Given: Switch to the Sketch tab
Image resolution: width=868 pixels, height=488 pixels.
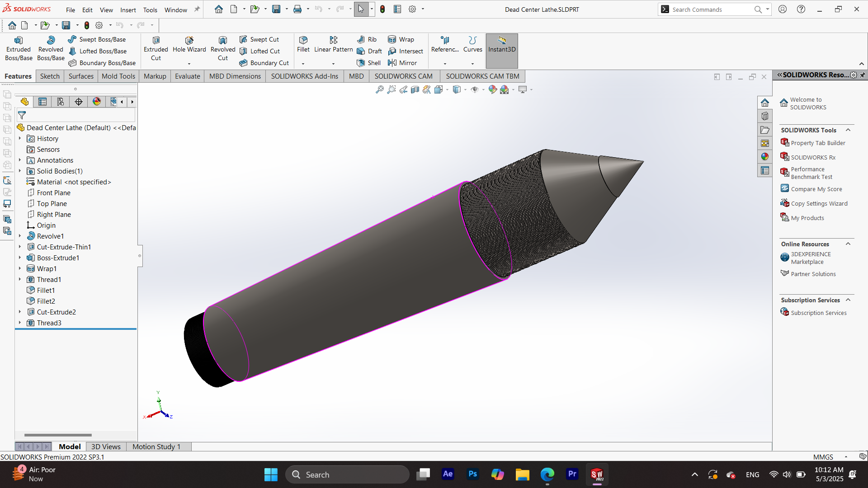Looking at the screenshot, I should (50, 76).
